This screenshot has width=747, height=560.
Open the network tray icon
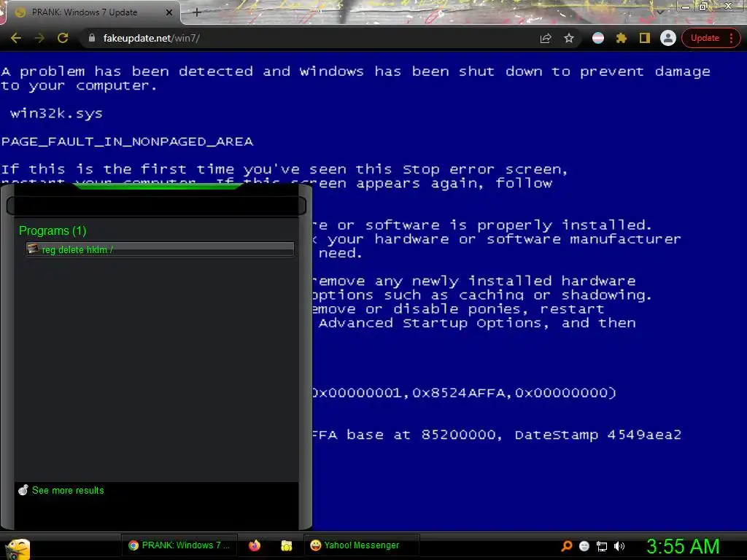point(602,546)
